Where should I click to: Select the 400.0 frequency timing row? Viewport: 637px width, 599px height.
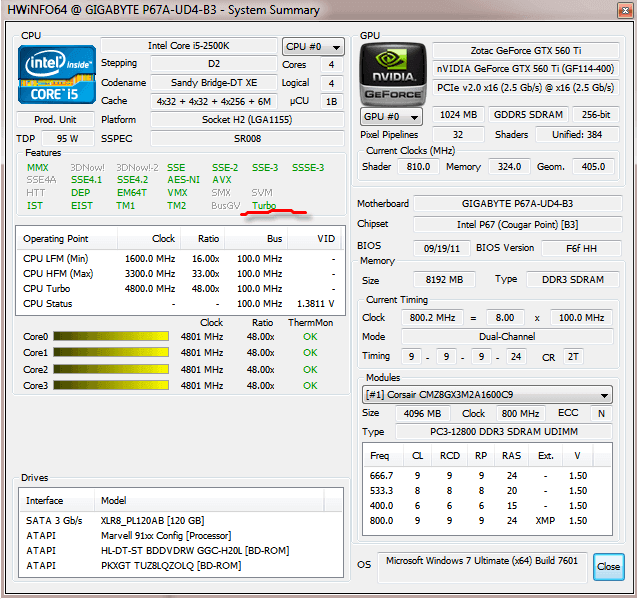point(487,506)
